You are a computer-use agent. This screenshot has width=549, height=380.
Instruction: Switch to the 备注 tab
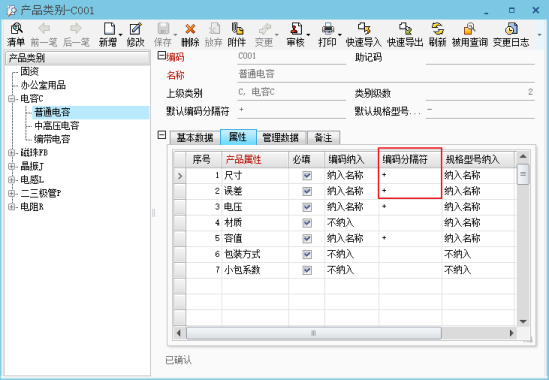(x=323, y=138)
